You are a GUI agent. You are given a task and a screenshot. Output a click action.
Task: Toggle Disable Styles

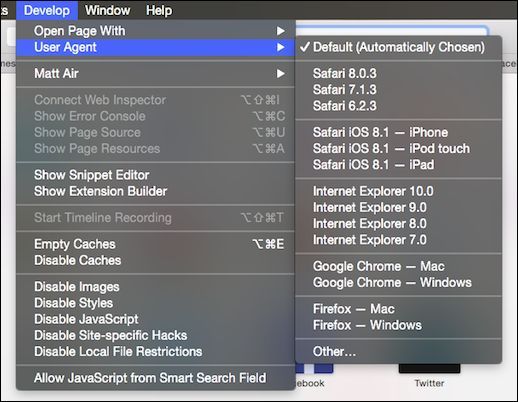coord(155,303)
